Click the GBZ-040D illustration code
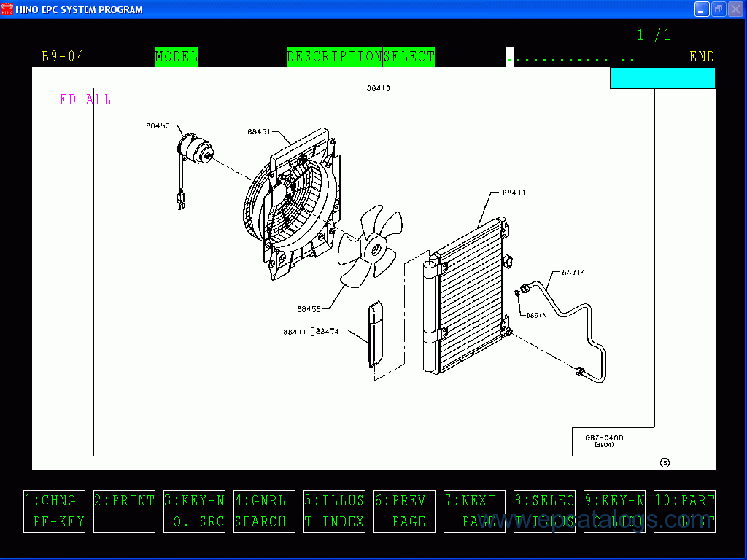 click(x=604, y=438)
